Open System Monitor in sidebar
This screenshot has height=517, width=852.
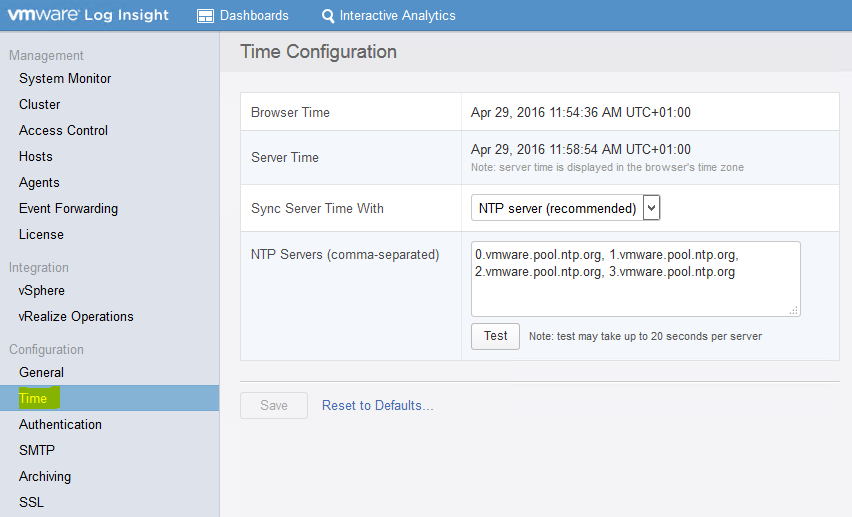pyautogui.click(x=65, y=78)
